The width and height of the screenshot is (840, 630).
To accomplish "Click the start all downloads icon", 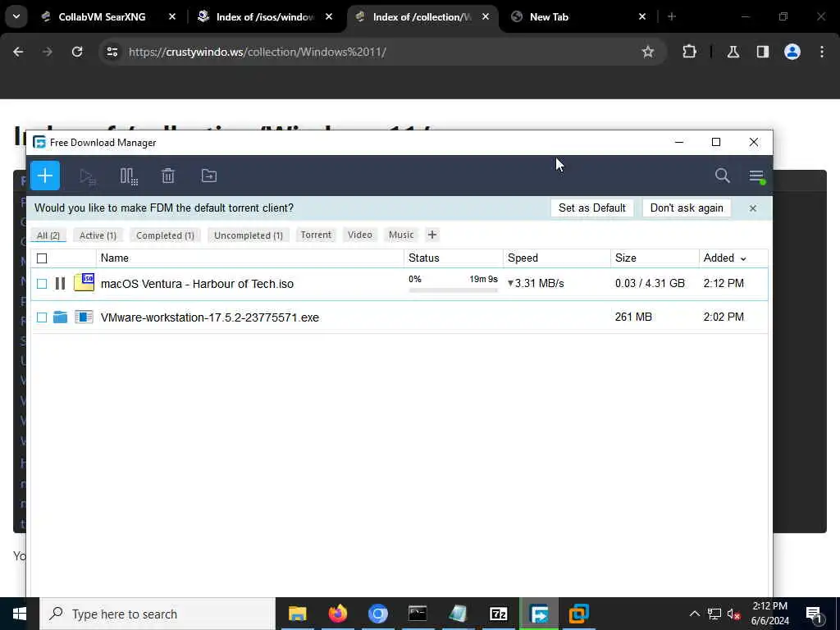I will point(87,176).
